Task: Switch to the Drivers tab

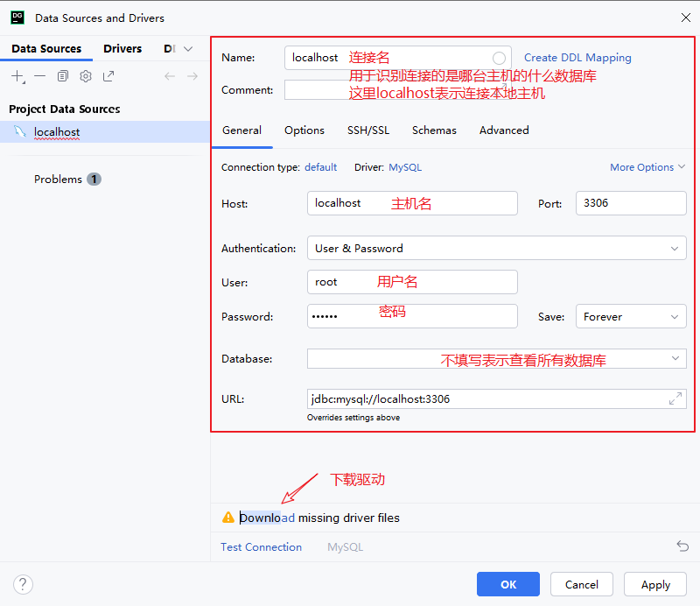Action: [122, 49]
